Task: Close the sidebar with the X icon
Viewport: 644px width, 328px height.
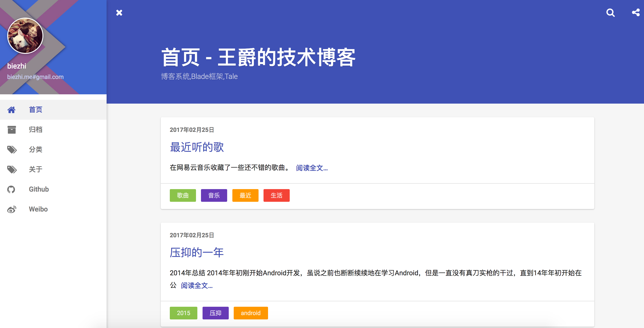Action: pyautogui.click(x=119, y=12)
